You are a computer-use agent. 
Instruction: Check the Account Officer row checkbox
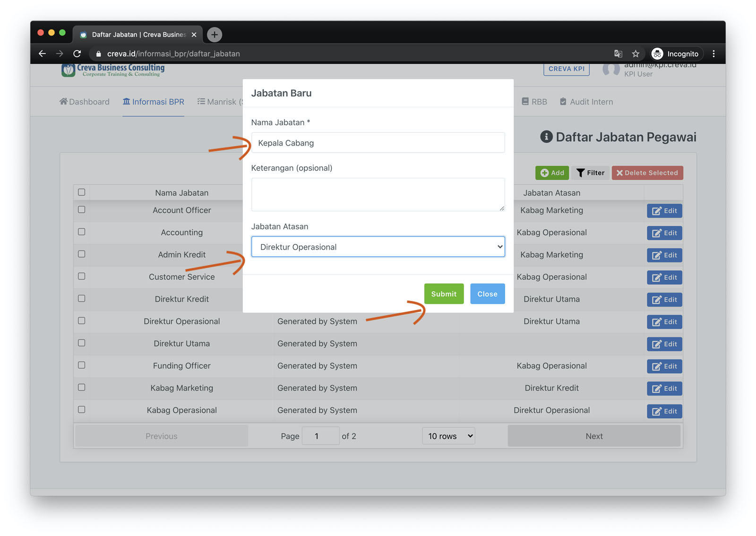(82, 209)
